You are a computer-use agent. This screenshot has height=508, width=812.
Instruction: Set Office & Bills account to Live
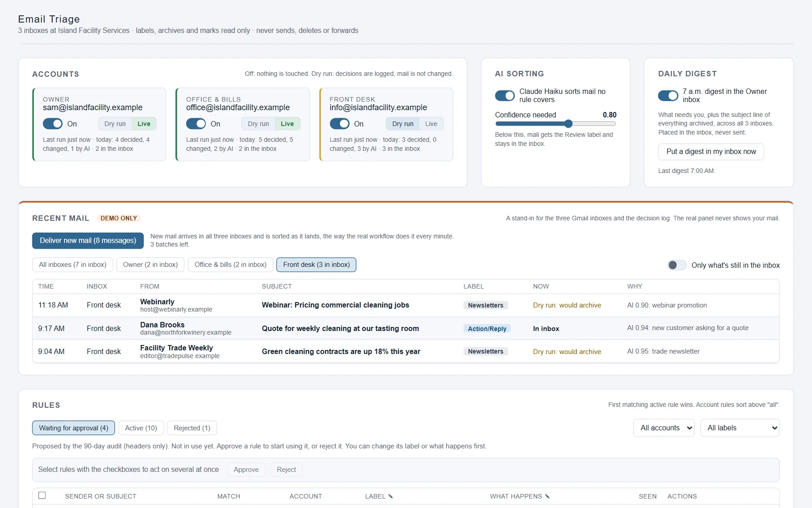[287, 124]
